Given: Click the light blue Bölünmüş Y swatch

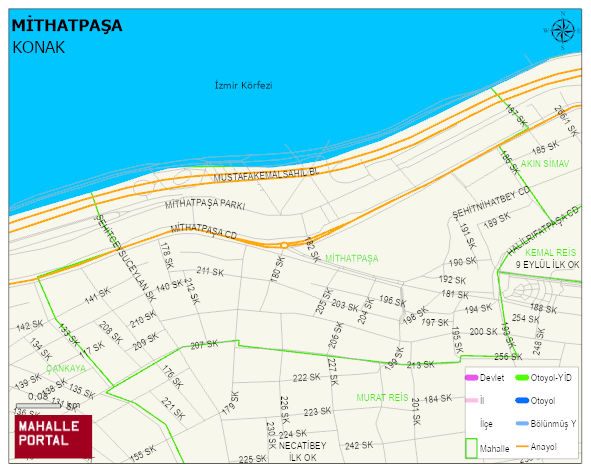Looking at the screenshot, I should [522, 424].
